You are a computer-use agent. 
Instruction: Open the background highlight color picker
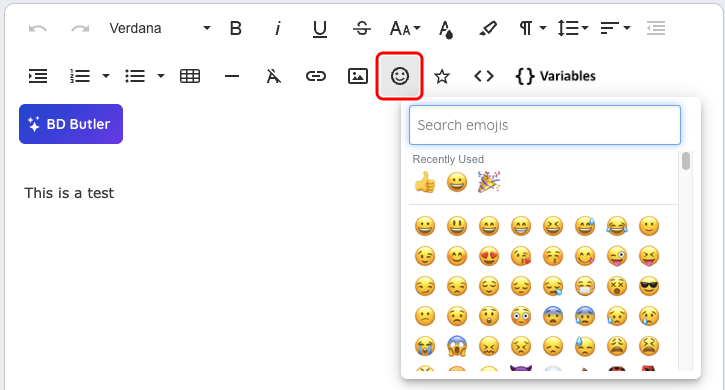coord(488,29)
